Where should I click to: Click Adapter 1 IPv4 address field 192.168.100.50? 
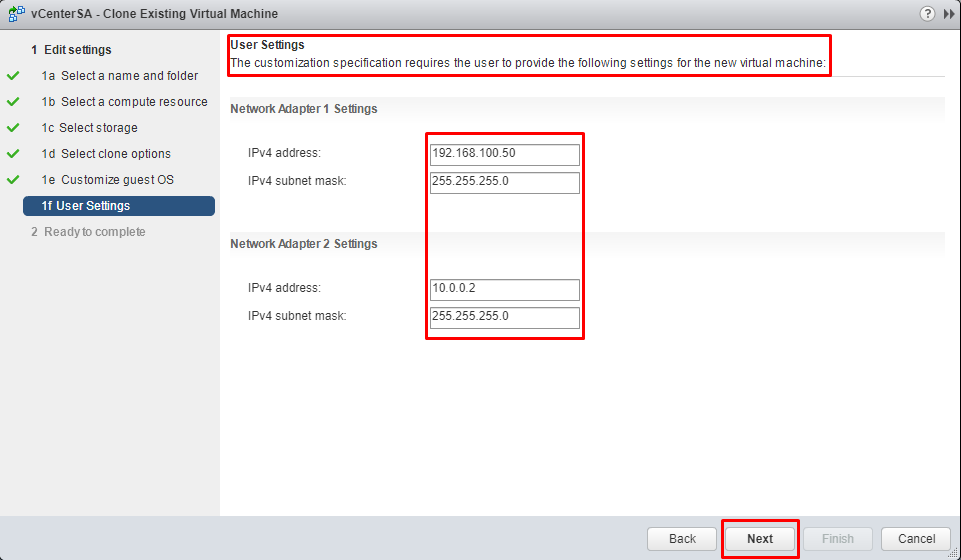(x=504, y=154)
